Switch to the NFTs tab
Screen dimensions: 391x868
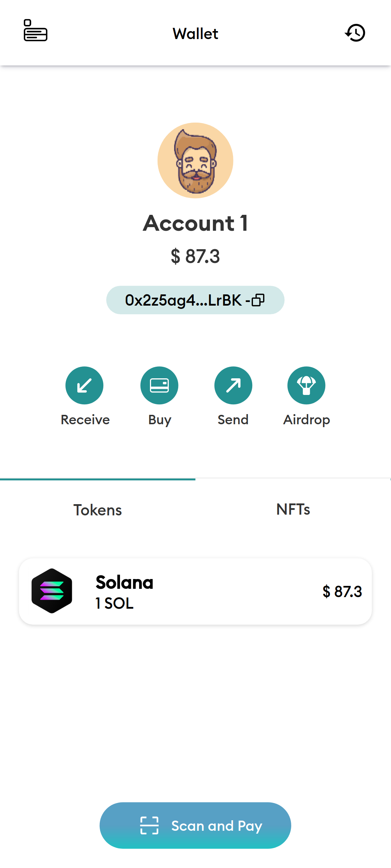pos(293,509)
